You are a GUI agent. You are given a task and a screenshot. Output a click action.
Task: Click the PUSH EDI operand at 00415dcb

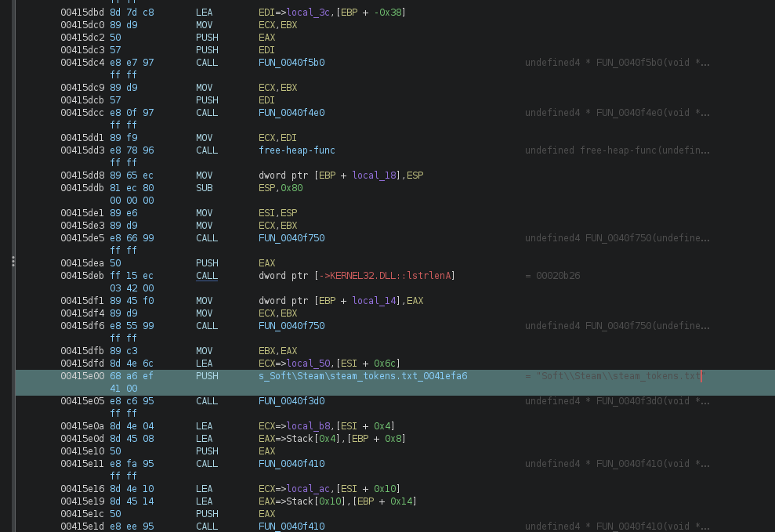click(266, 100)
